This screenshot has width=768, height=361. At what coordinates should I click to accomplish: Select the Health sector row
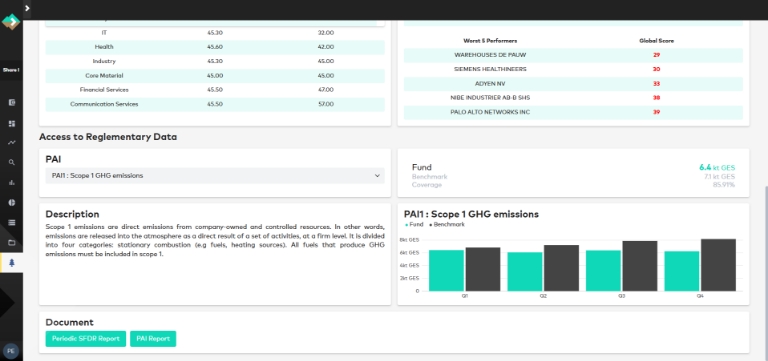tap(215, 47)
